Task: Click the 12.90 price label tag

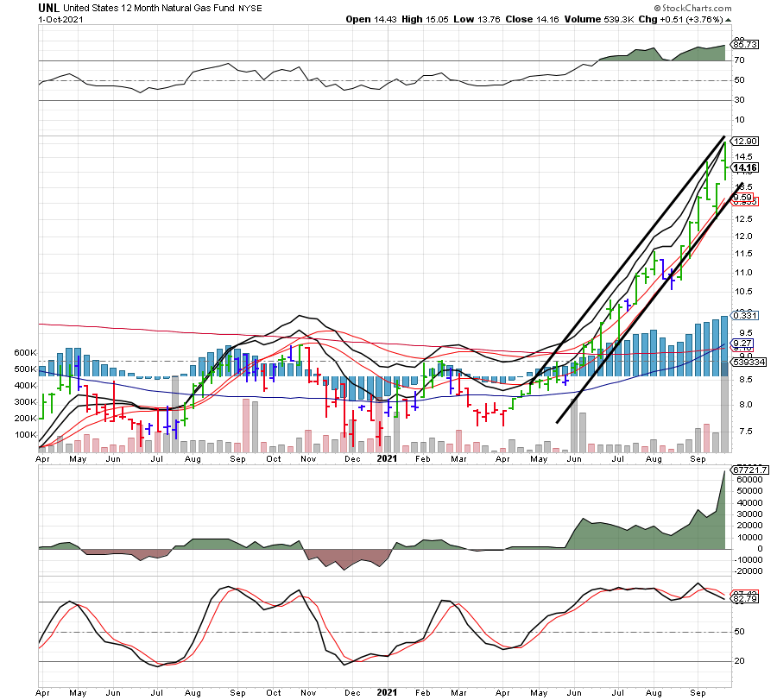Action: click(x=743, y=141)
